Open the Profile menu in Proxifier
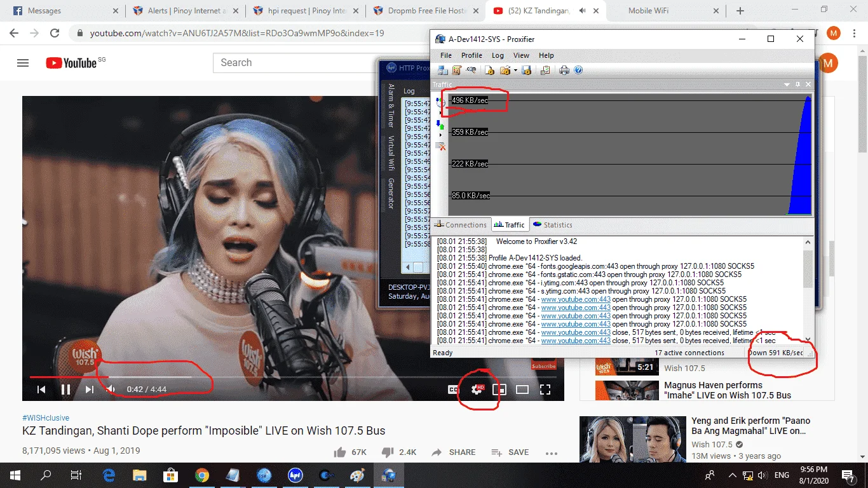 tap(471, 55)
